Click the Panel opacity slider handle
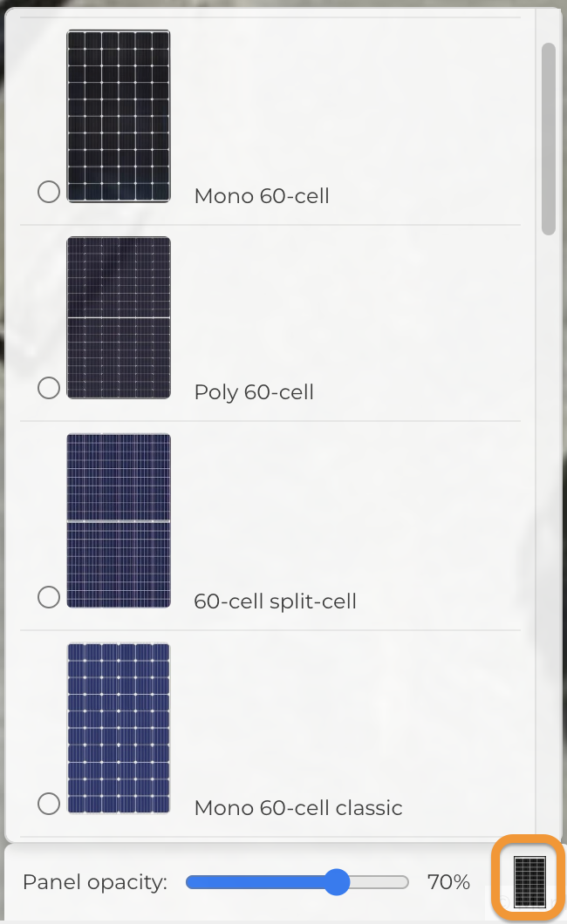The height and width of the screenshot is (924, 567). tap(337, 882)
